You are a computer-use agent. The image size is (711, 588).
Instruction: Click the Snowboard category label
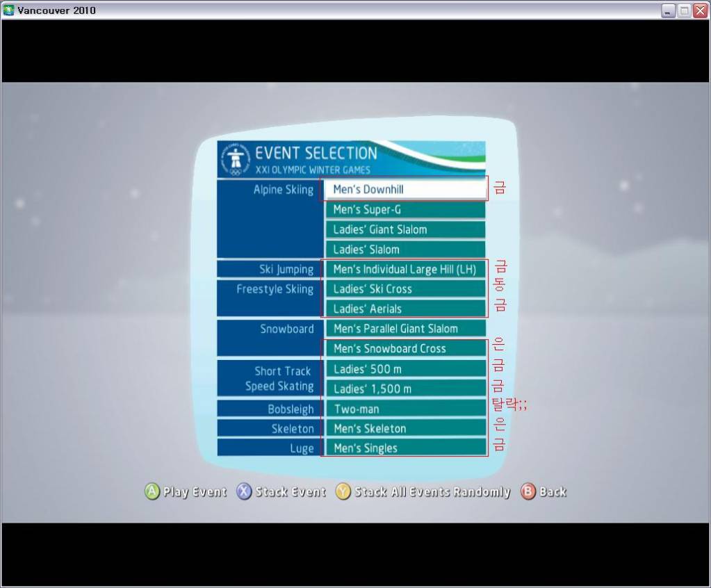point(286,329)
